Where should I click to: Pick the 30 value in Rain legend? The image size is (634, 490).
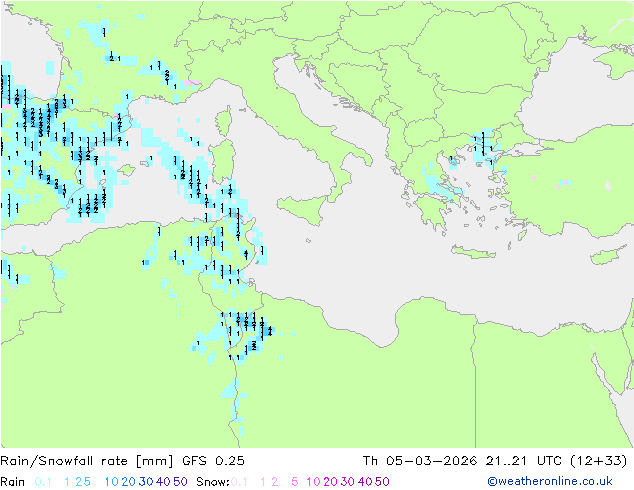[146, 482]
